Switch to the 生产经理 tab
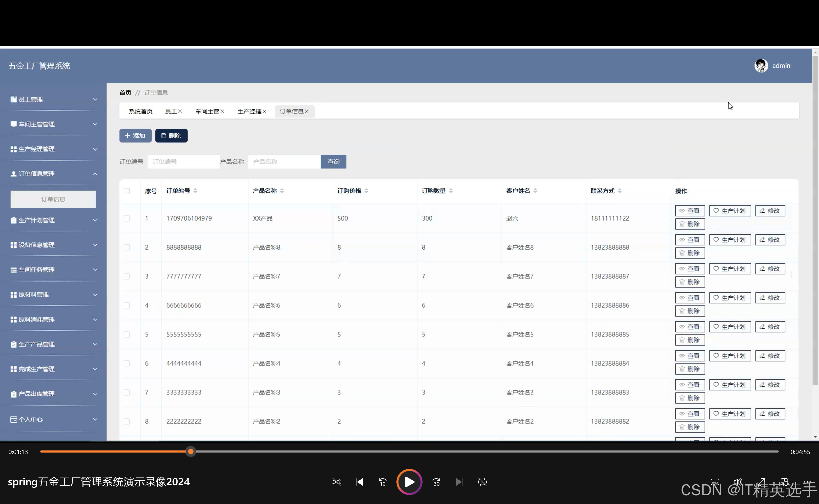This screenshot has height=504, width=819. [249, 111]
